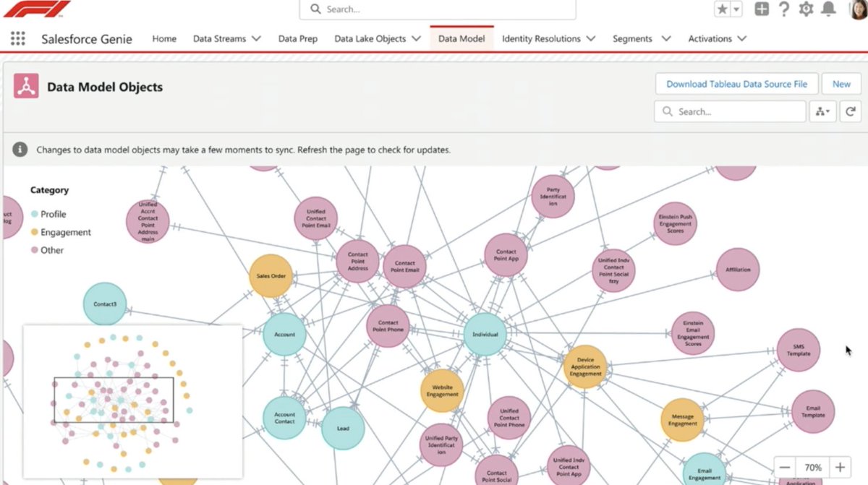The height and width of the screenshot is (485, 868).
Task: Expand the favorites list dropdown arrow
Action: [x=737, y=9]
